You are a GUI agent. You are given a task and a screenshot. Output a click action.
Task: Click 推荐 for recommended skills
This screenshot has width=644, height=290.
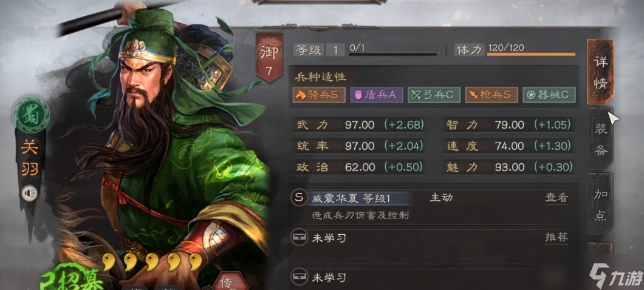pos(557,237)
